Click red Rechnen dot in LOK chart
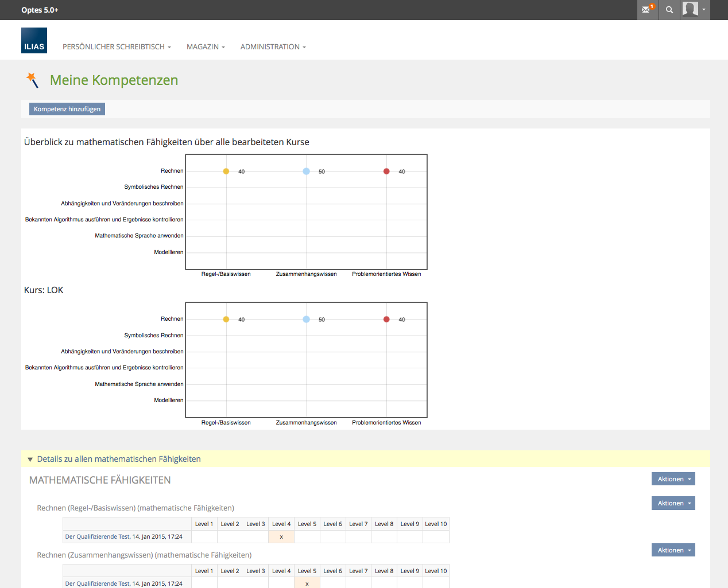This screenshot has width=728, height=588. pyautogui.click(x=386, y=320)
